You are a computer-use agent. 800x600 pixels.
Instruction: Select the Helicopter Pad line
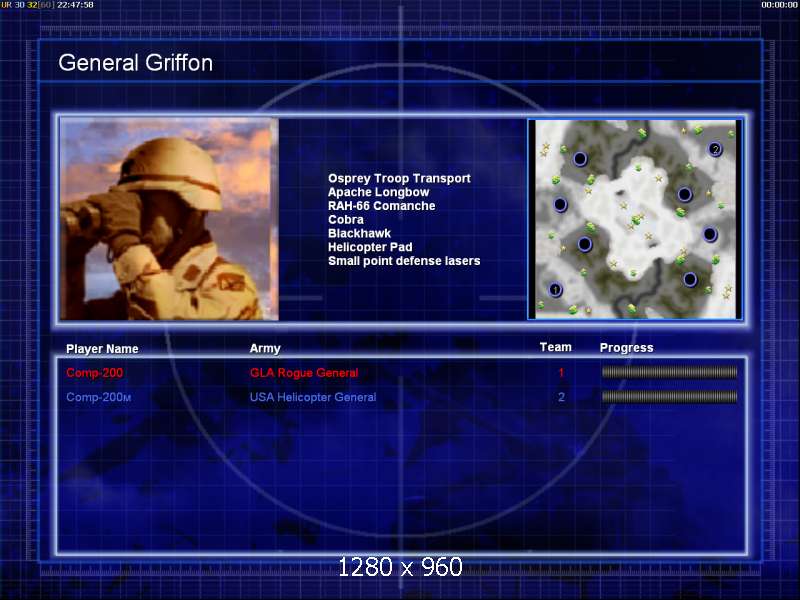tap(370, 247)
